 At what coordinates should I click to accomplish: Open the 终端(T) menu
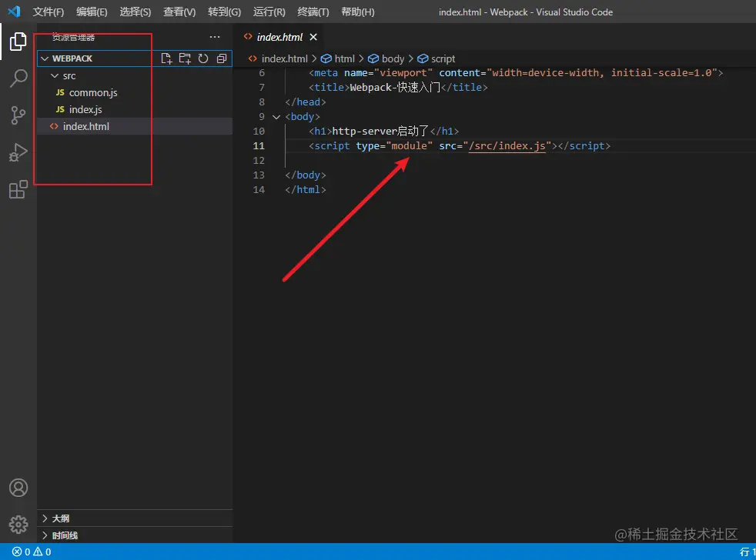[x=313, y=12]
